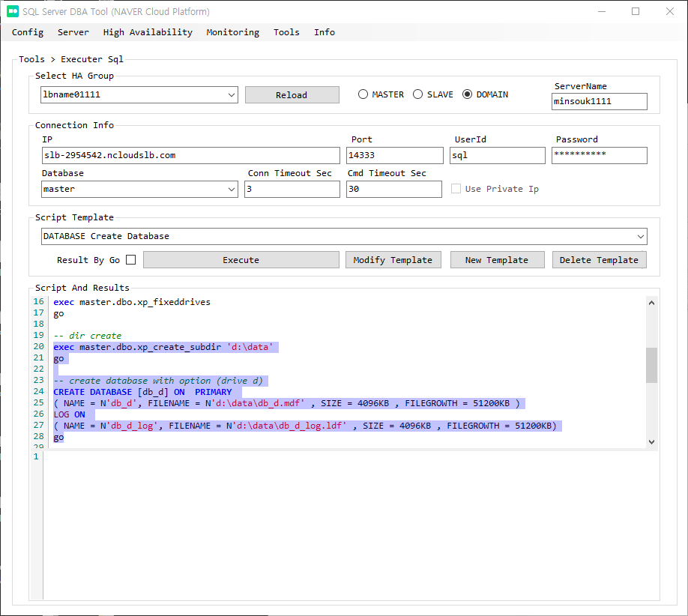The image size is (688, 616).
Task: Enable the Result By Go checkbox
Action: coord(130,260)
